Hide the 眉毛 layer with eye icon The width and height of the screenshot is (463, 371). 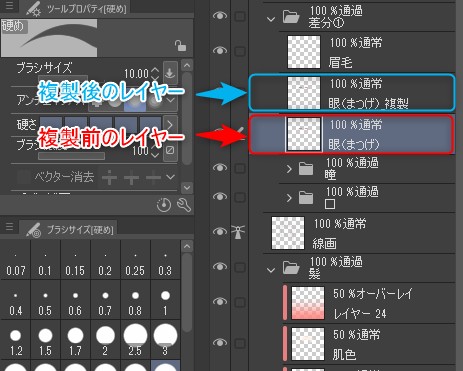click(x=220, y=50)
